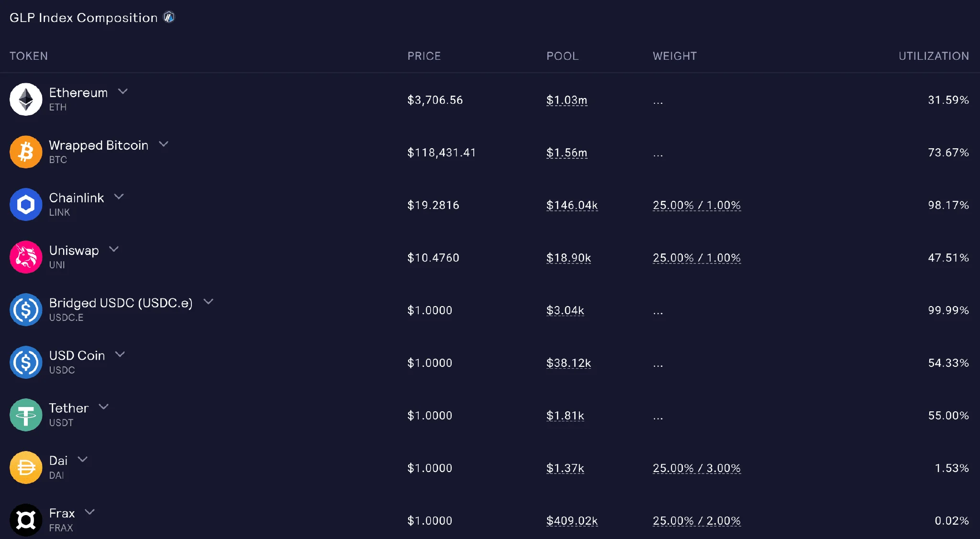Click the Bridged USDC.e logo icon

[x=26, y=310]
